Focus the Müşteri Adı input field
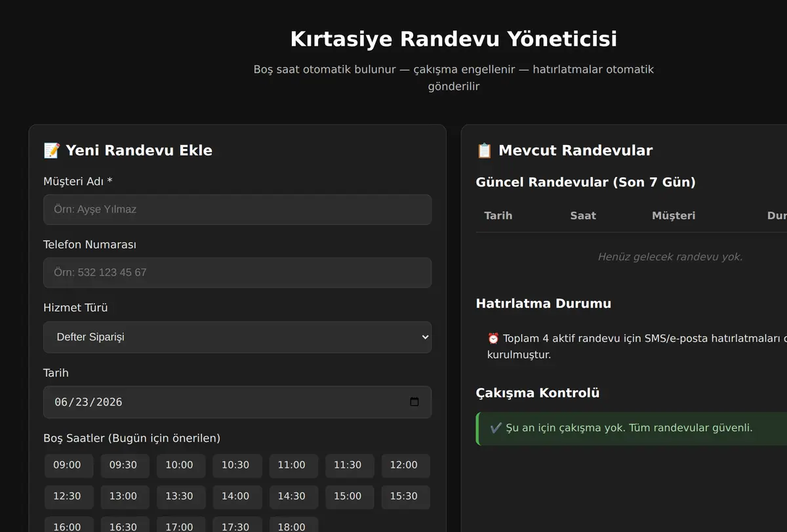This screenshot has height=532, width=787. point(237,209)
